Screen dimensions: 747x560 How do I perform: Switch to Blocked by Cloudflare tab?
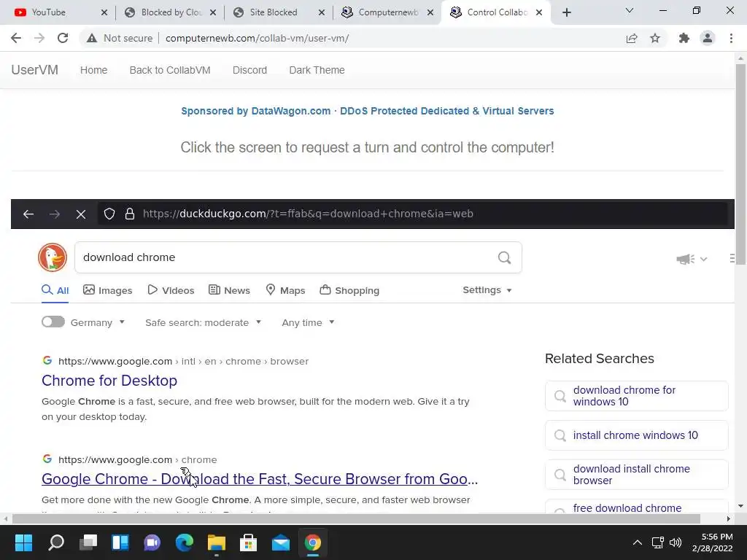[x=169, y=12]
